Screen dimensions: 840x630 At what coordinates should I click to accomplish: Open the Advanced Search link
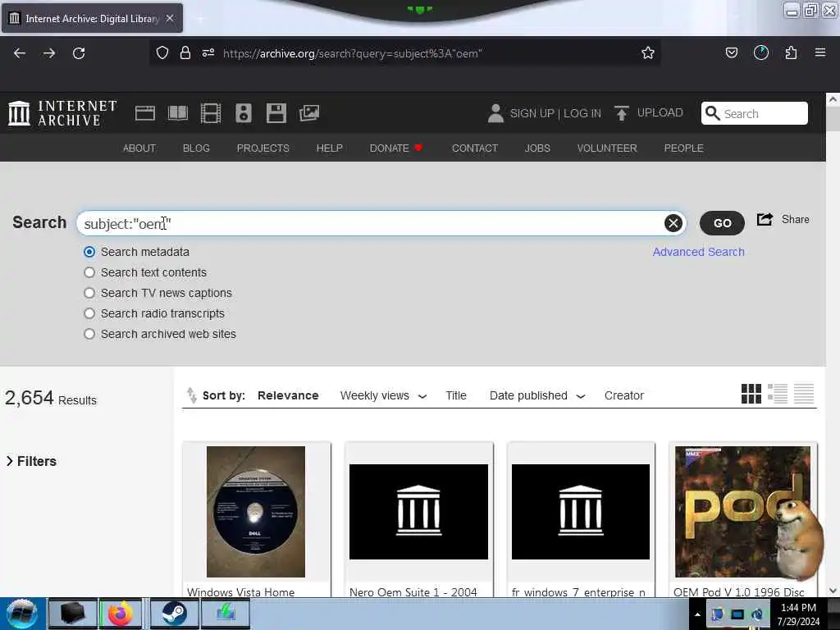[x=698, y=252]
